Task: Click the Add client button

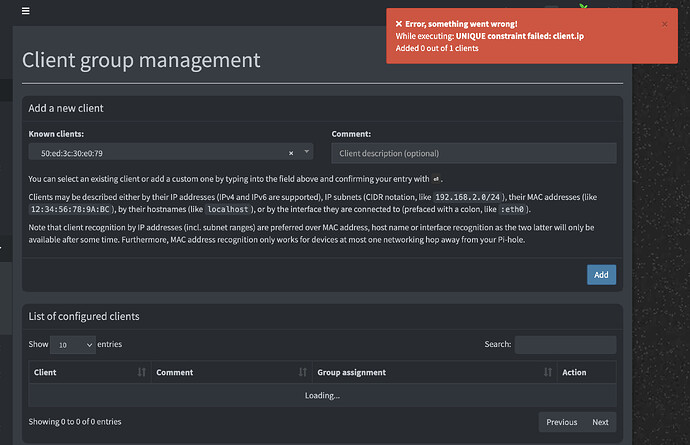Action: (601, 275)
